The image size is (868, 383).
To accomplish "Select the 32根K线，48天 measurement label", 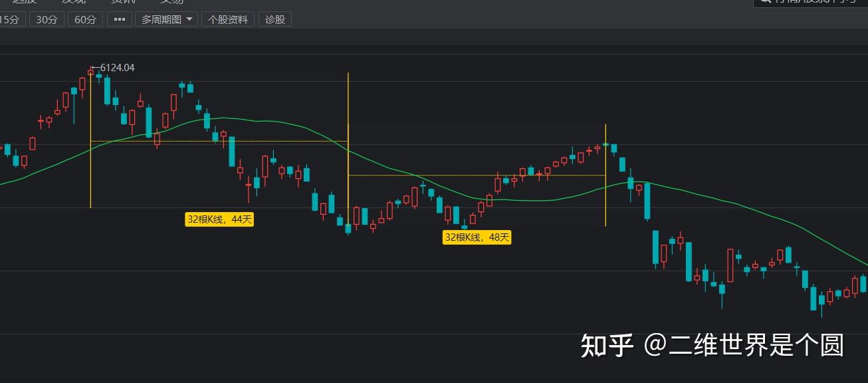I will (x=477, y=237).
